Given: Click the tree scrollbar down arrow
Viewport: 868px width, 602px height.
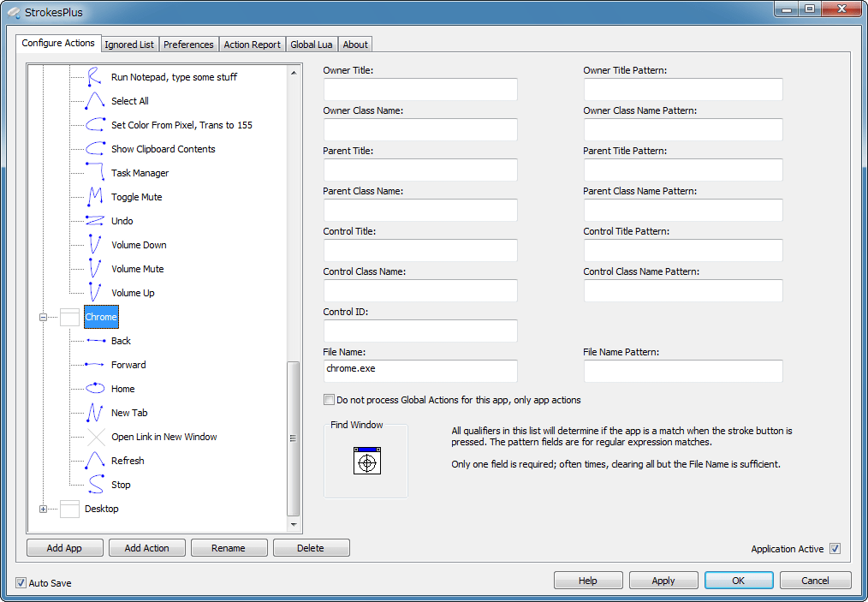Looking at the screenshot, I should 294,524.
